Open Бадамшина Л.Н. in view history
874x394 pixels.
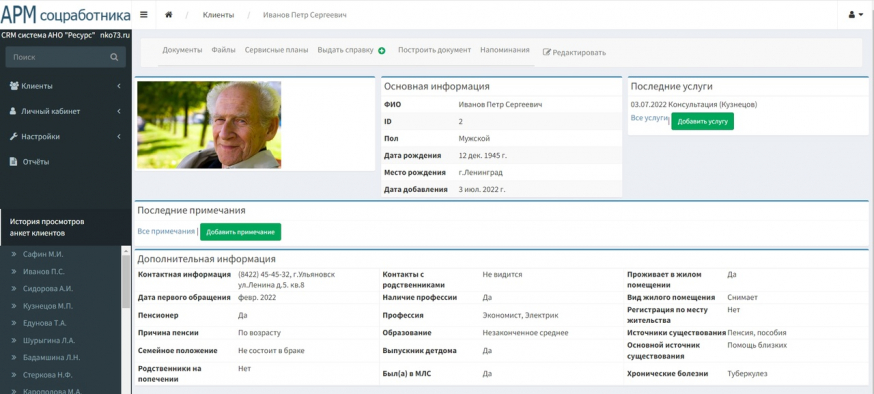(x=51, y=358)
